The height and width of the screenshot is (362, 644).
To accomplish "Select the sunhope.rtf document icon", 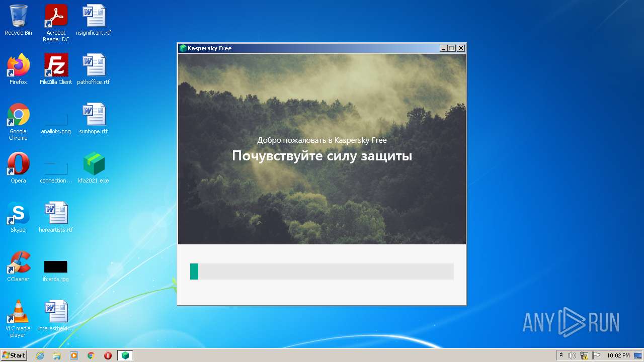I will coord(94,119).
